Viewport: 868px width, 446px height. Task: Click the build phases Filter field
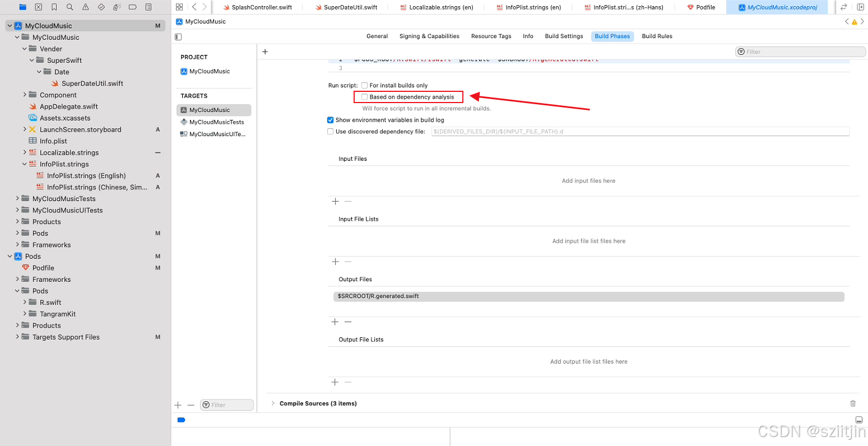tap(800, 52)
